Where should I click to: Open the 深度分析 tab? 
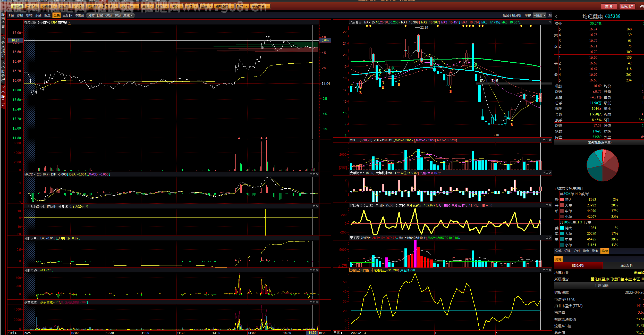pyautogui.click(x=626, y=265)
